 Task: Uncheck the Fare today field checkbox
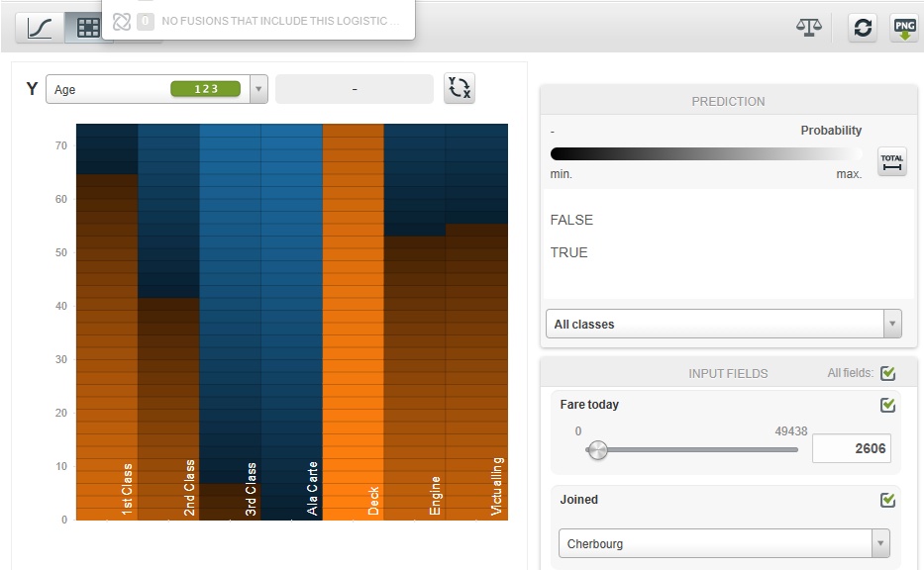[887, 405]
